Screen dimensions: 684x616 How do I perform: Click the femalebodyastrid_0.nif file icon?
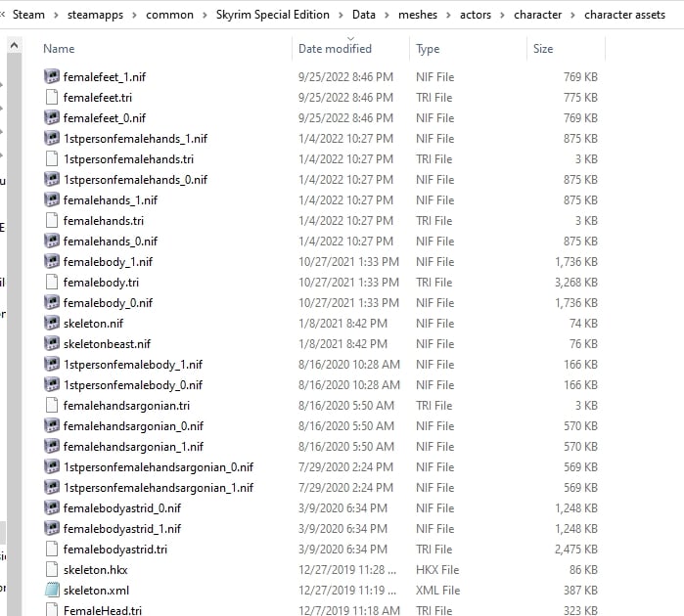(x=52, y=507)
